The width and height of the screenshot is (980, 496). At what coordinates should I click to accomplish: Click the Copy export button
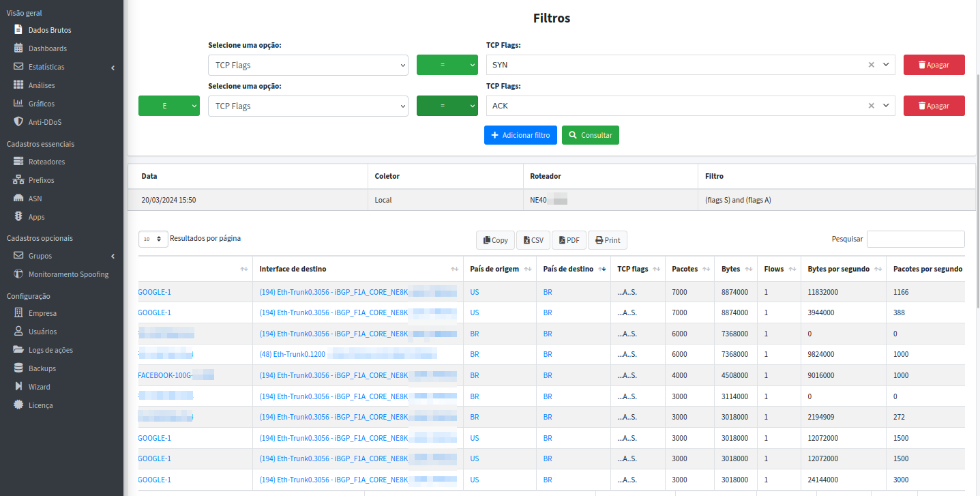click(495, 240)
